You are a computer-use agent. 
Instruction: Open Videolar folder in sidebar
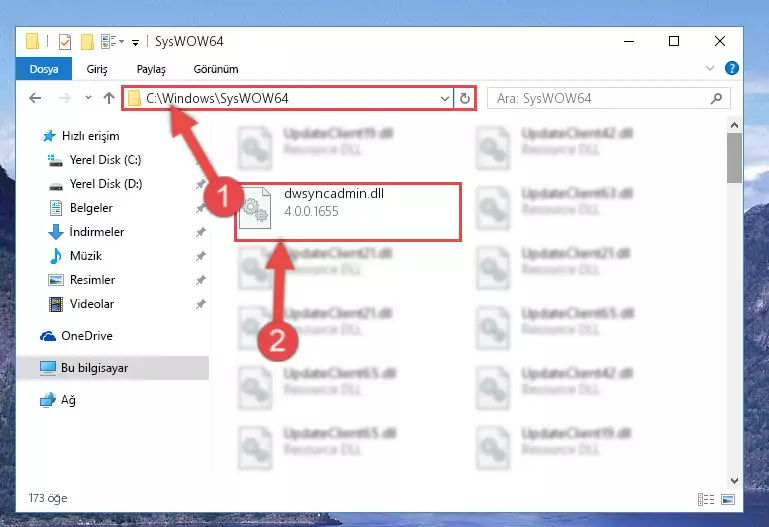(92, 304)
